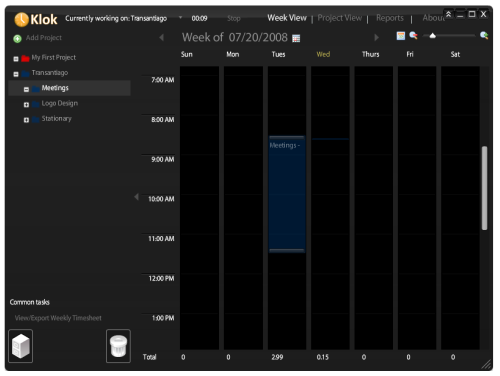The width and height of the screenshot is (500, 376).
Task: Switch to Week View
Action: tap(287, 18)
